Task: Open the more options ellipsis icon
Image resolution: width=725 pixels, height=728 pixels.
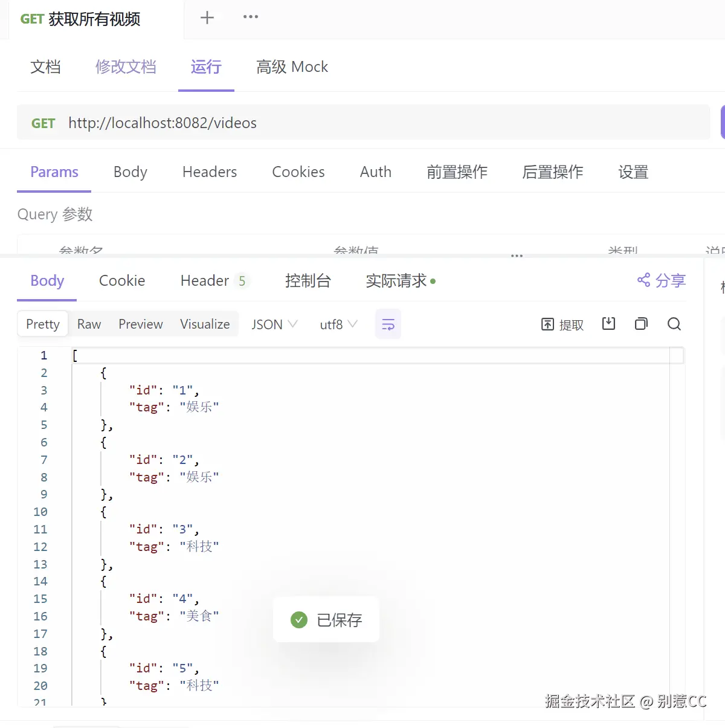Action: 250,18
